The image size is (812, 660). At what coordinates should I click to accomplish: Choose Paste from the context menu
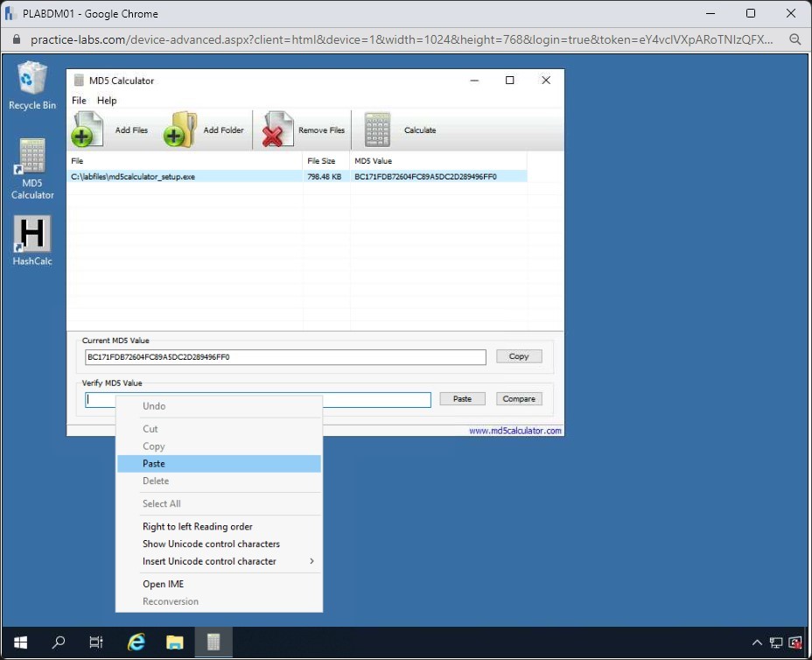click(x=154, y=464)
